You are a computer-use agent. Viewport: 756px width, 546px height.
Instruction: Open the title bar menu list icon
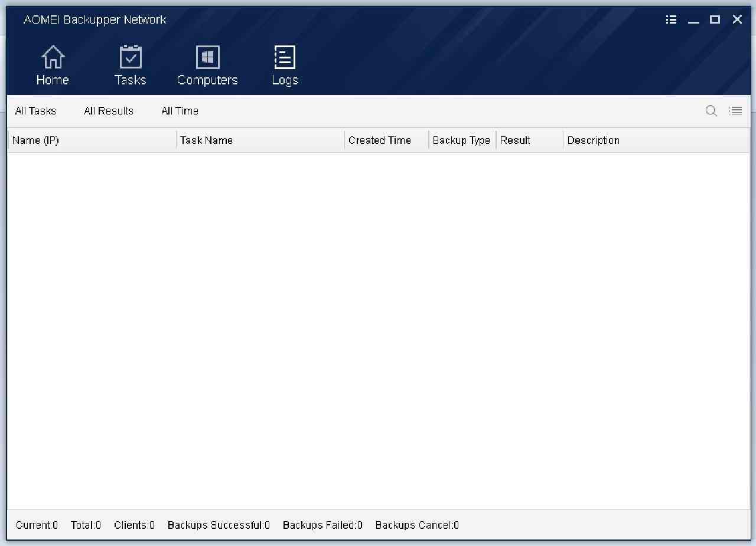pos(671,19)
